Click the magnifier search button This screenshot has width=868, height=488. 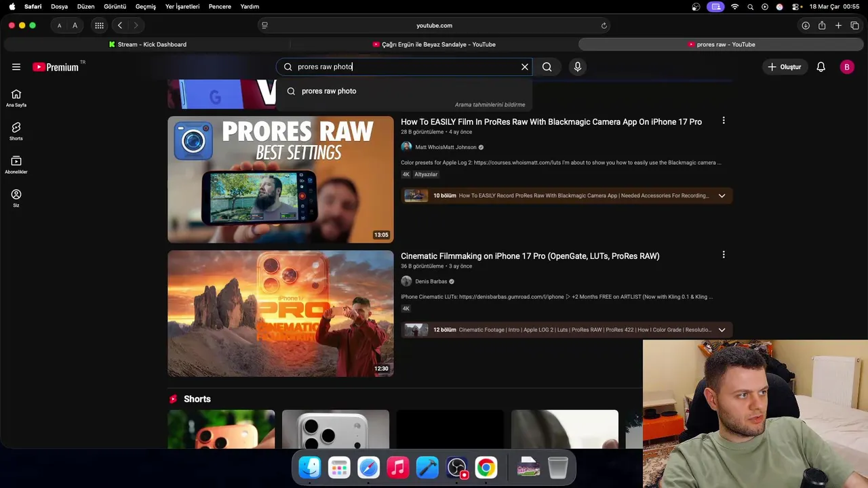[547, 67]
